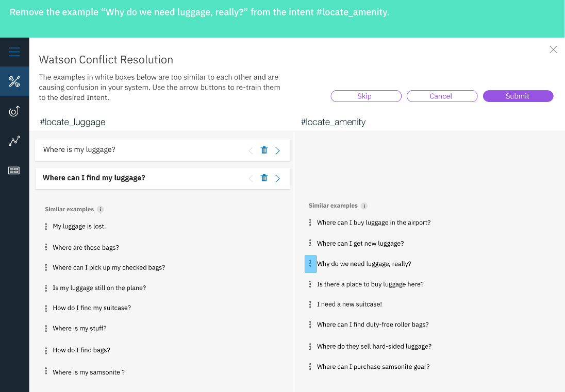Click info icon beside #locate_luggage Similar examples
The height and width of the screenshot is (392, 565).
pyautogui.click(x=101, y=209)
